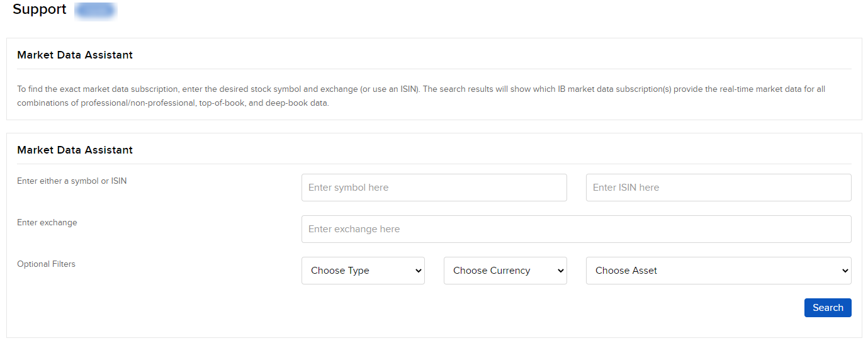Click the 'Enter exchange' label
Screen dimensions: 868x343
click(47, 222)
